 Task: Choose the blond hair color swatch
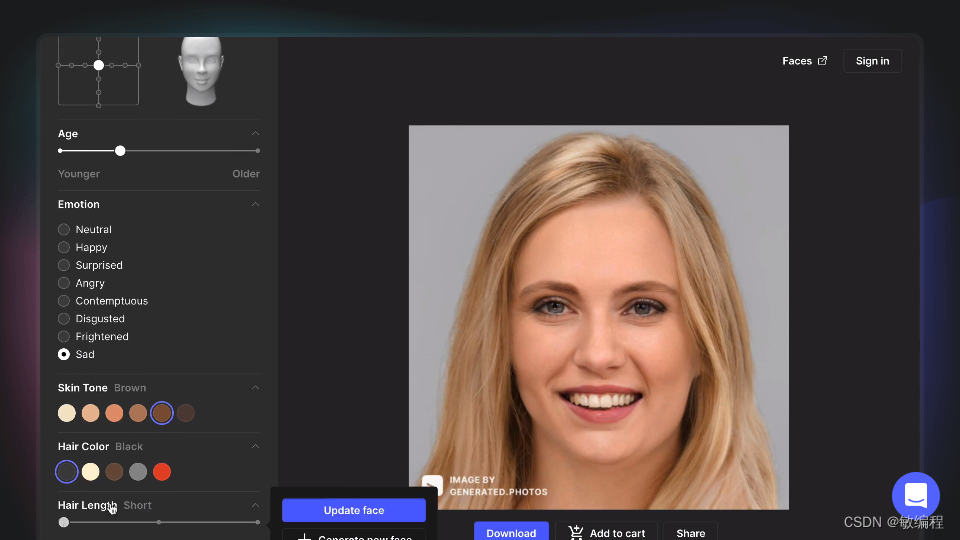tap(91, 472)
